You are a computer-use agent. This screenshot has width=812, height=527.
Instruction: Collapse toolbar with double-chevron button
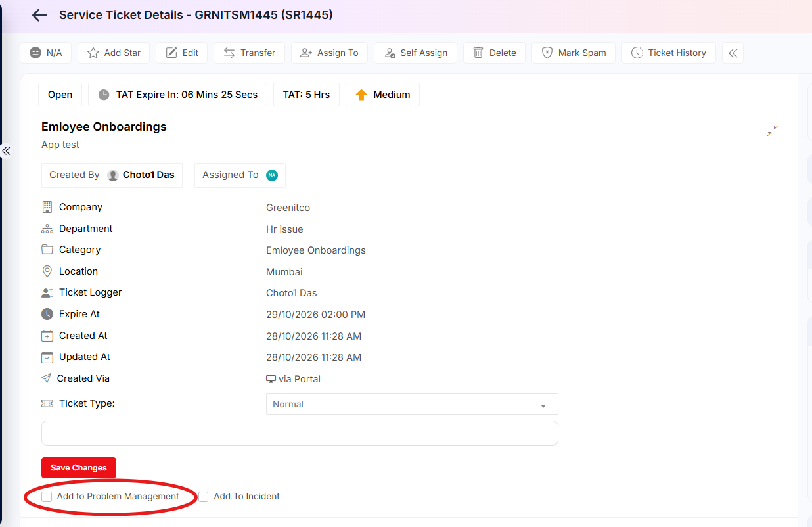pos(733,53)
